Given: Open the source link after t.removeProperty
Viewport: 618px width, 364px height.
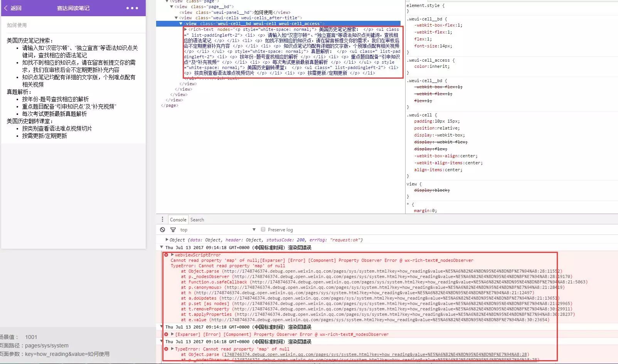Looking at the screenshot, I should (403, 309).
